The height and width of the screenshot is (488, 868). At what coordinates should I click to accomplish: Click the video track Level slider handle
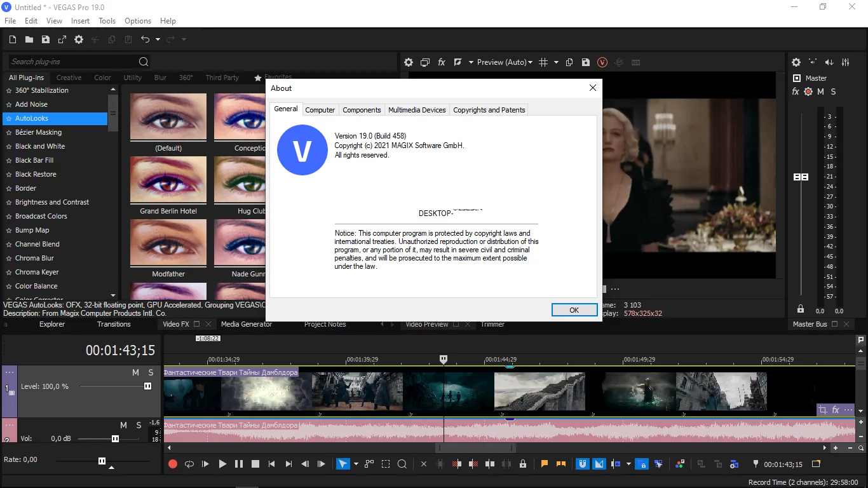point(148,386)
